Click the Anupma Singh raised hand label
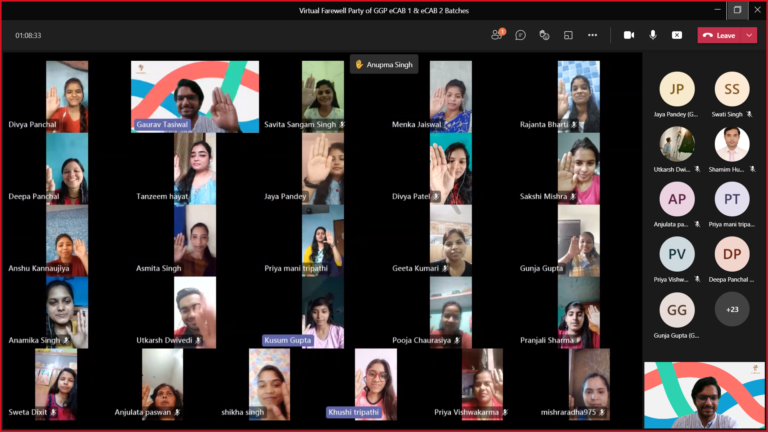This screenshot has height=432, width=768. pyautogui.click(x=384, y=64)
